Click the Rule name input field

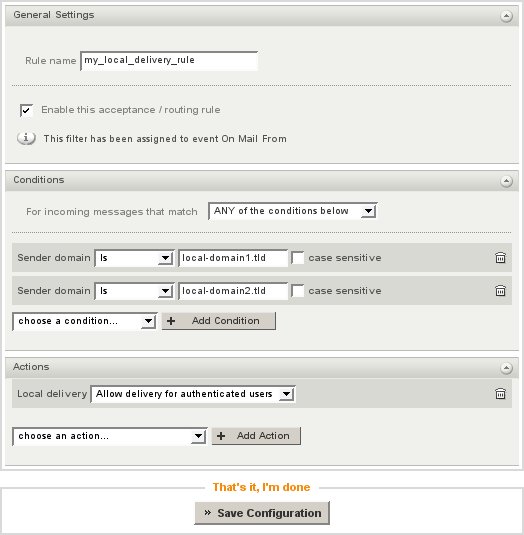pyautogui.click(x=169, y=61)
